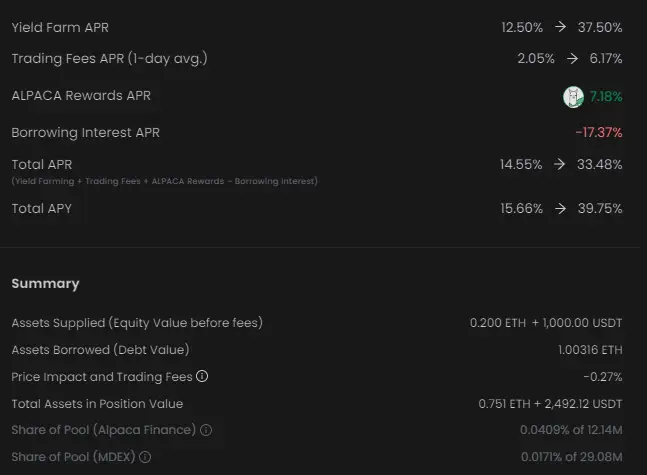
Task: Select the Trading Fees APR (1-day avg.) label
Action: [x=109, y=59]
